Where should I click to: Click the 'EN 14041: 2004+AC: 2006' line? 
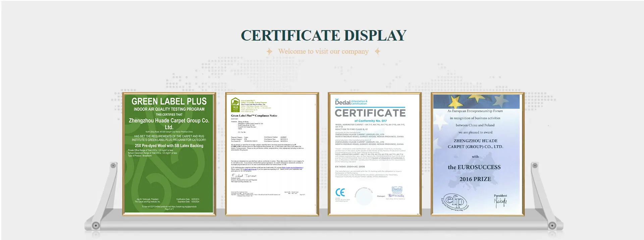[x=350, y=166]
